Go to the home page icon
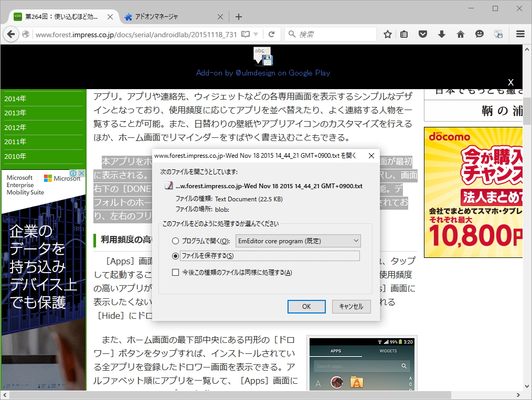532x400 pixels. (460, 34)
